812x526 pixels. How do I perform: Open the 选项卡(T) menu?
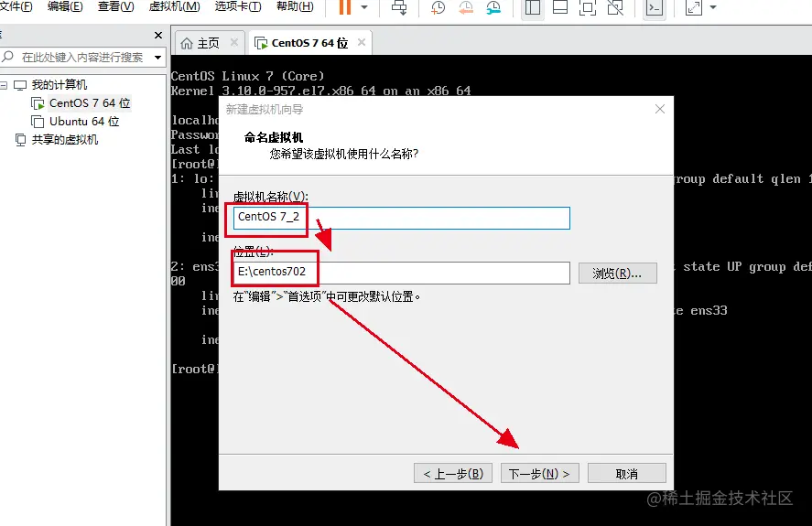[x=238, y=6]
